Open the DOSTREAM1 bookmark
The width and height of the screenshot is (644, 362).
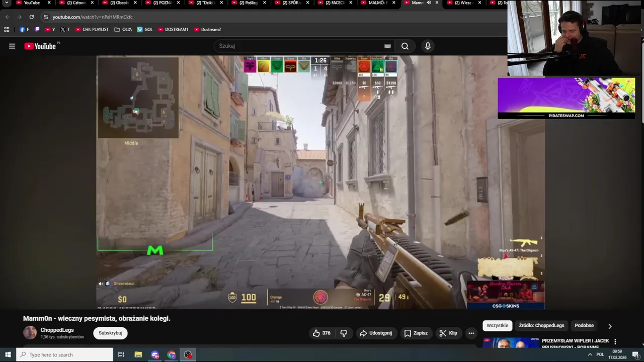point(173,30)
